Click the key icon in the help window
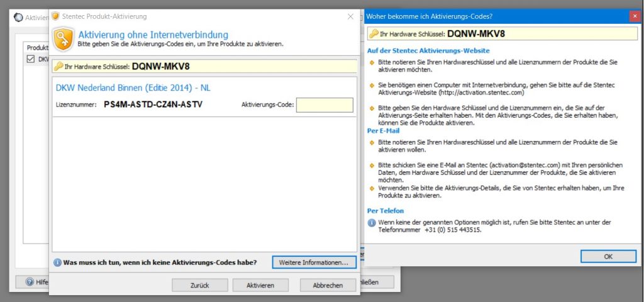The image size is (644, 302). [374, 34]
